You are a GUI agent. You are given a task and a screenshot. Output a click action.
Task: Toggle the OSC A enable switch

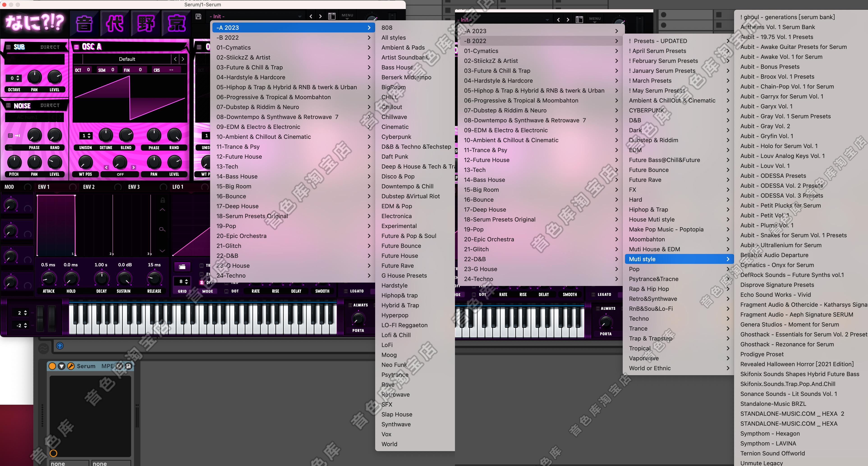[76, 47]
